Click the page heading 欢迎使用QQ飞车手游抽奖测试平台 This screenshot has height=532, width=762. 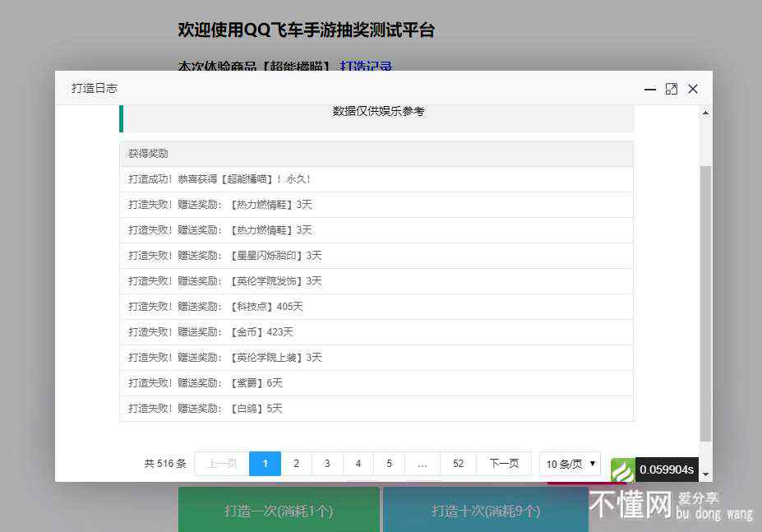[306, 30]
